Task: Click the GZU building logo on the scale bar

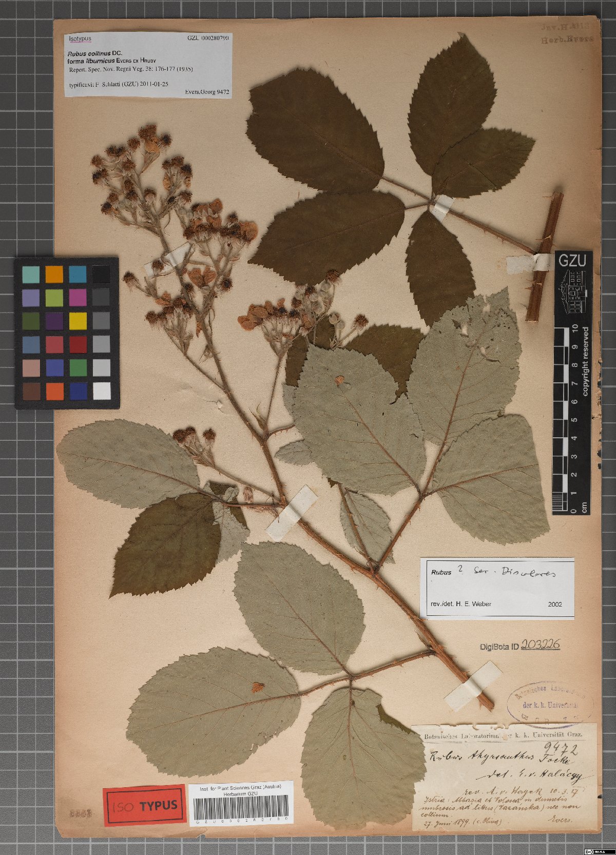Action: tap(572, 293)
